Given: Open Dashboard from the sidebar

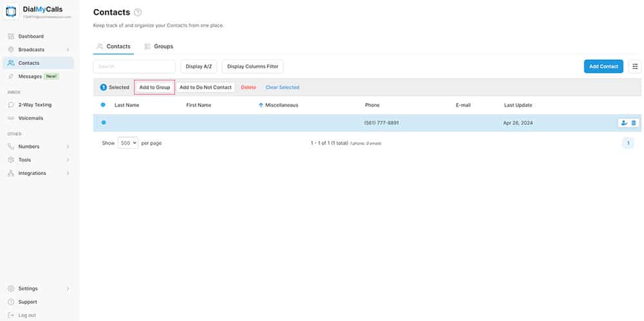Looking at the screenshot, I should pos(31,36).
